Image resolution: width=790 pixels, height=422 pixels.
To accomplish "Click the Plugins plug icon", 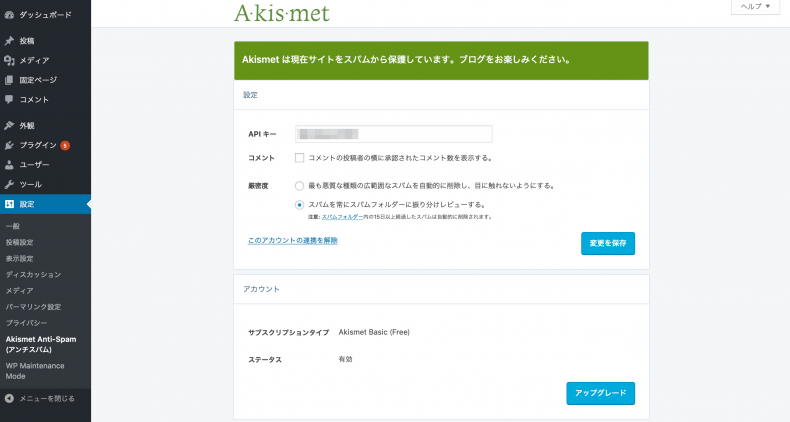I will click(9, 145).
